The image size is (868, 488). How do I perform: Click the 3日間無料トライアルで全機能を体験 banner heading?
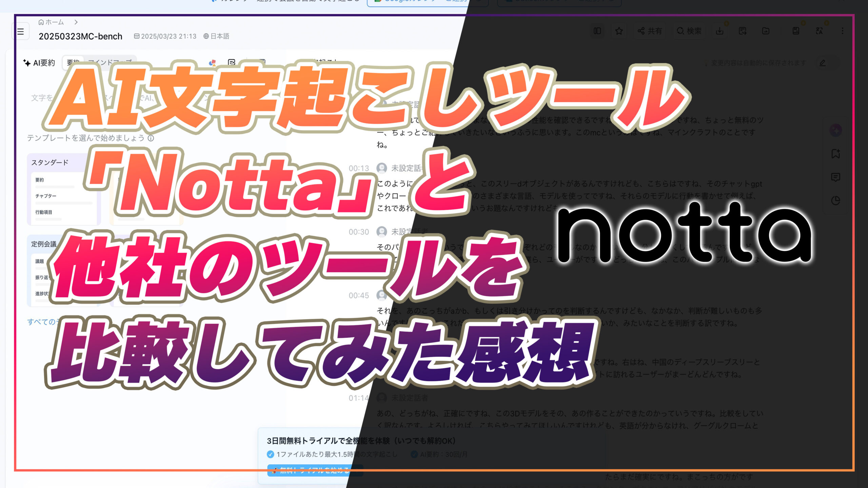point(361,441)
